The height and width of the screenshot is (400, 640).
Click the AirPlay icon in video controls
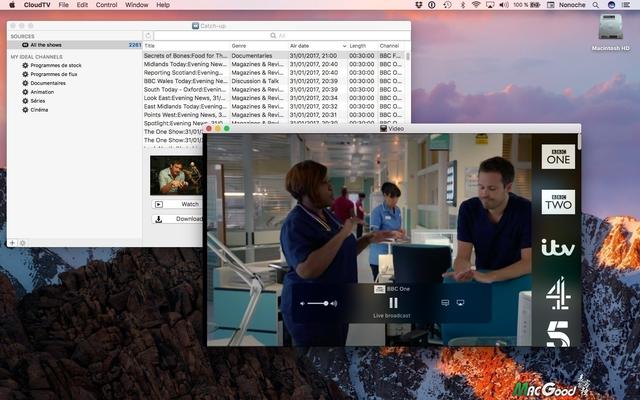coord(460,302)
